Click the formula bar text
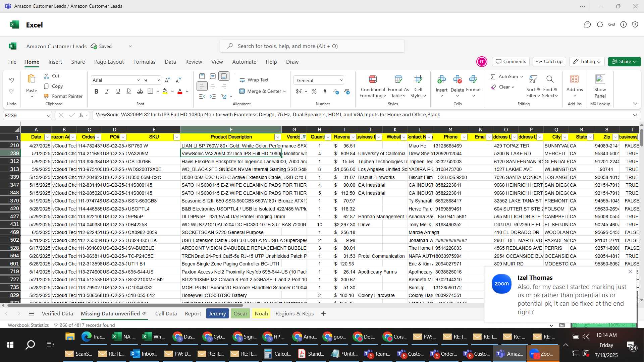644x362 pixels. click(268, 115)
